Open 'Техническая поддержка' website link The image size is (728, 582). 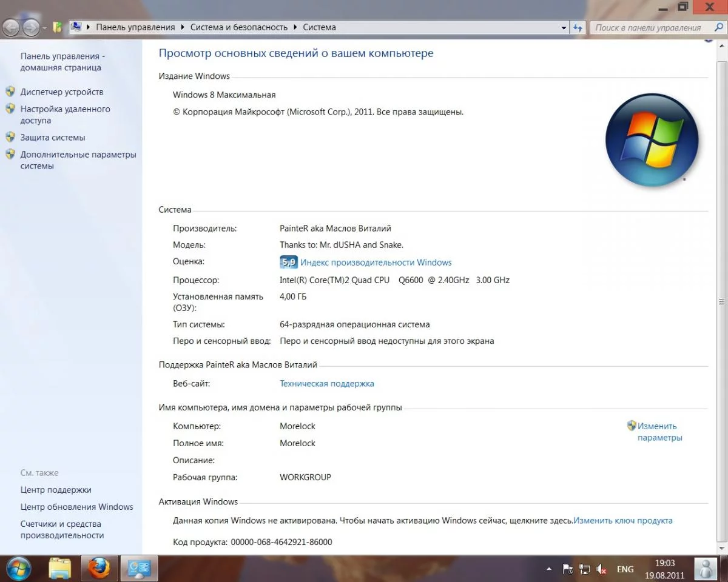click(x=327, y=384)
